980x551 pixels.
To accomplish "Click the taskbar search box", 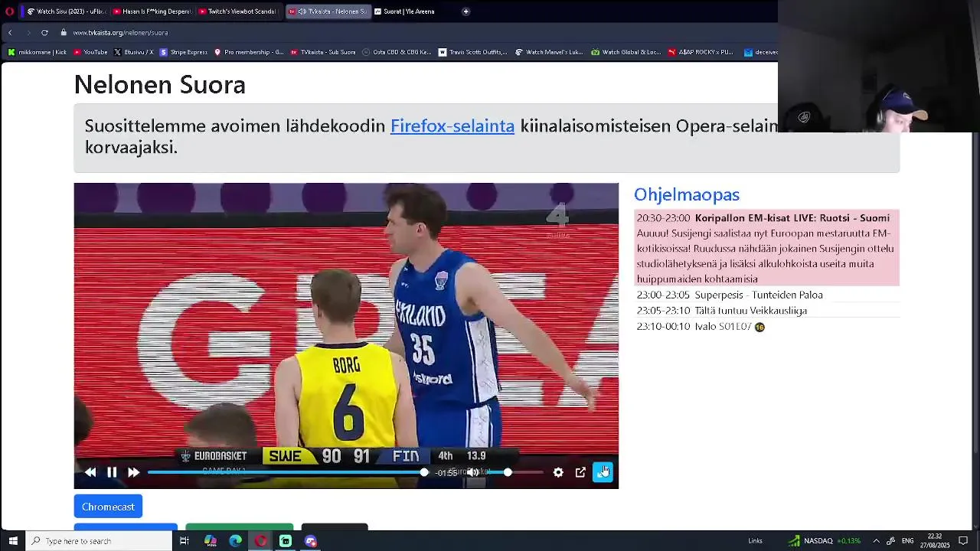I will point(100,541).
